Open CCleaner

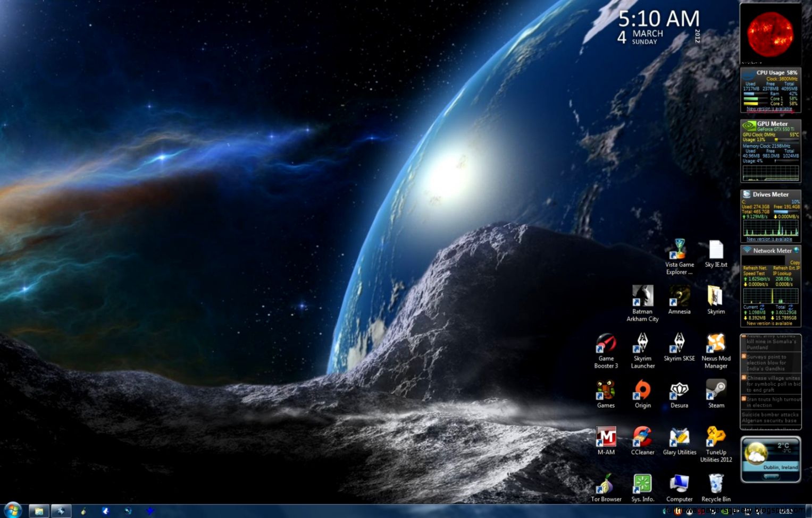coord(642,437)
